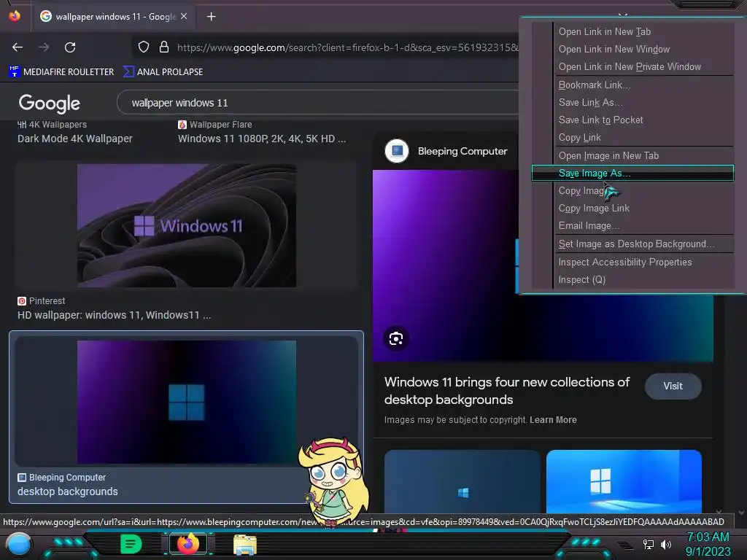Click the Bleeping Computer site icon in the preview header
Image resolution: width=747 pixels, height=560 pixels.
point(396,151)
